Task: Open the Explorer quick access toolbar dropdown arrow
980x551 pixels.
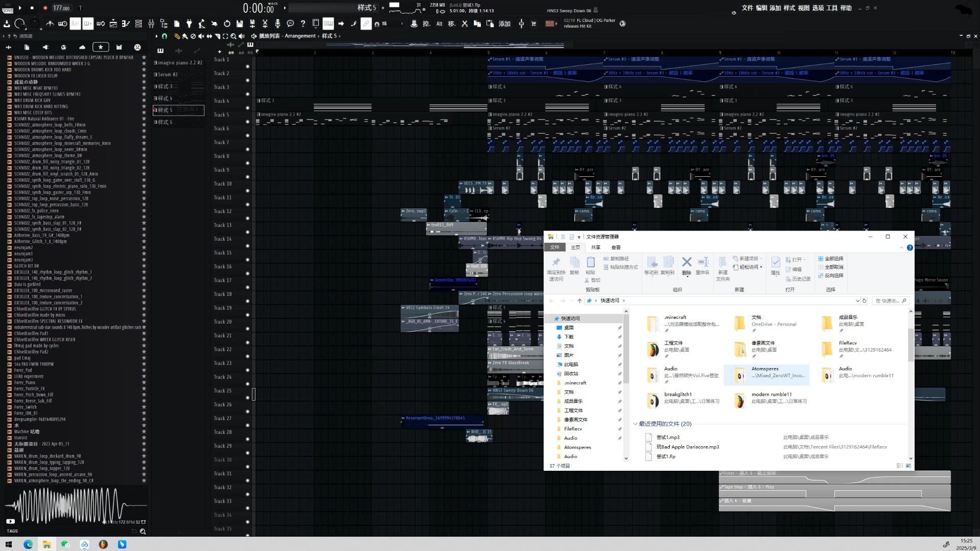Action: click(x=579, y=237)
